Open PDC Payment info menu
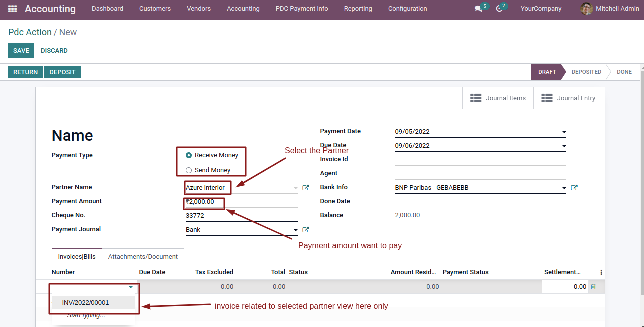 click(302, 9)
